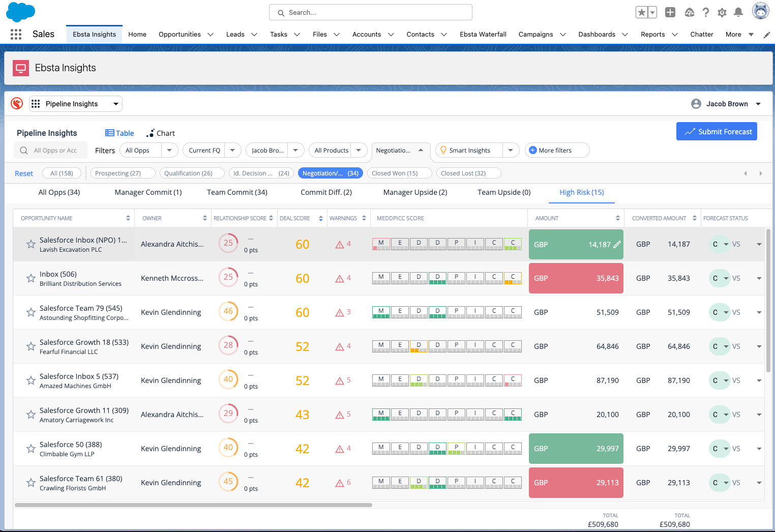This screenshot has height=532, width=775.
Task: Sort by Owner column arrows
Action: [205, 218]
